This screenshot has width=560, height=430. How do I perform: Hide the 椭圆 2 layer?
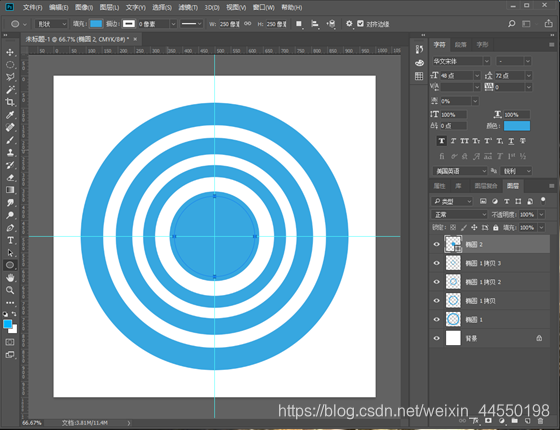click(436, 244)
